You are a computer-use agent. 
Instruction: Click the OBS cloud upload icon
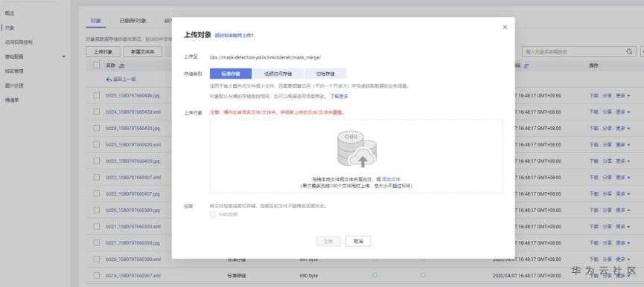[357, 149]
